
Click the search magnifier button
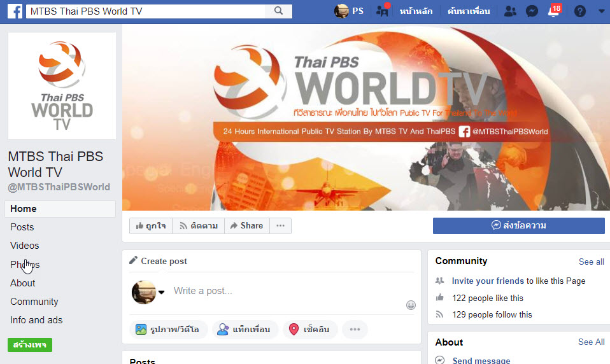coord(278,11)
